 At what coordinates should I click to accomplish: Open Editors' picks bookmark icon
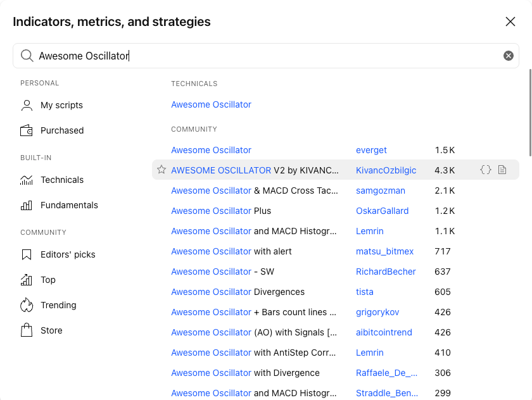click(27, 254)
